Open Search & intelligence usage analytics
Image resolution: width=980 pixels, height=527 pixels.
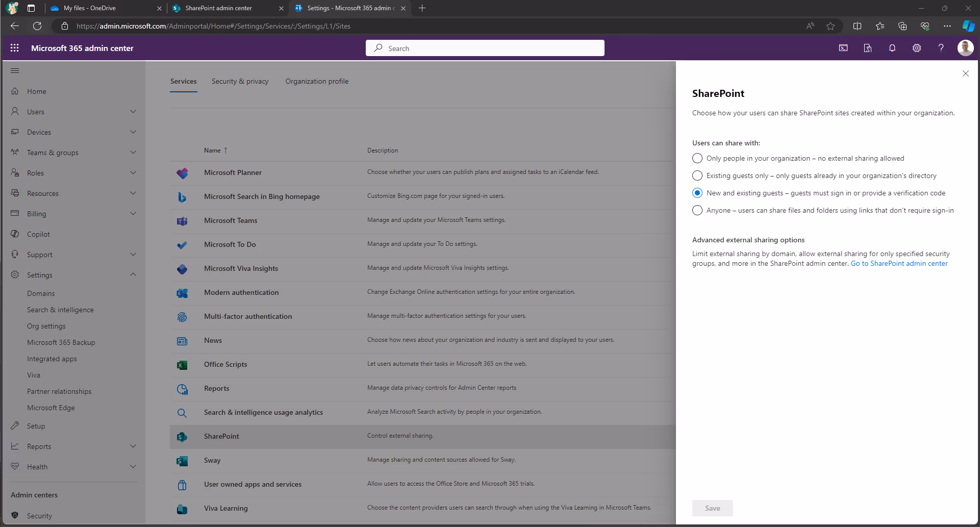click(263, 412)
